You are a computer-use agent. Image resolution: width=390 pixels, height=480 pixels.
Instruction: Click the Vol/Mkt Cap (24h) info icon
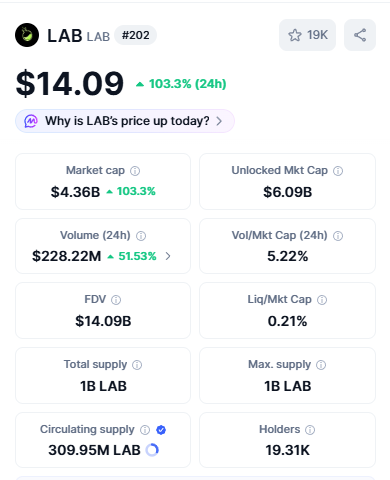338,236
